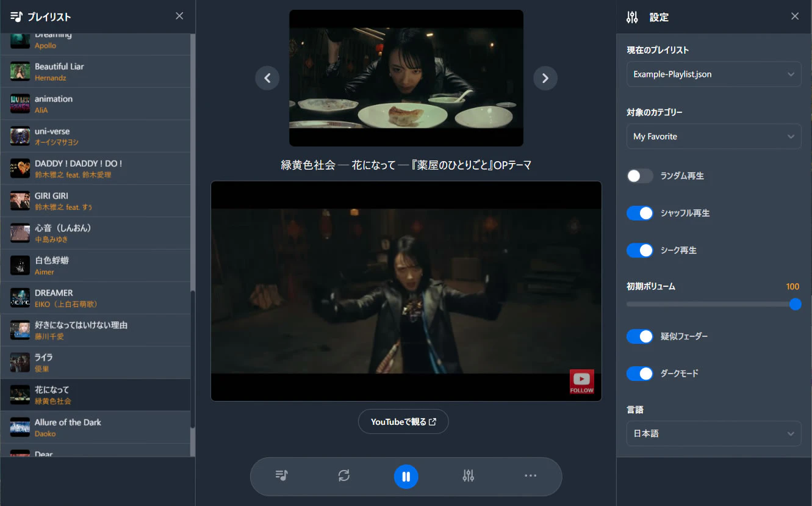Toggle the repeat icon in the control bar
The width and height of the screenshot is (812, 506).
click(344, 475)
